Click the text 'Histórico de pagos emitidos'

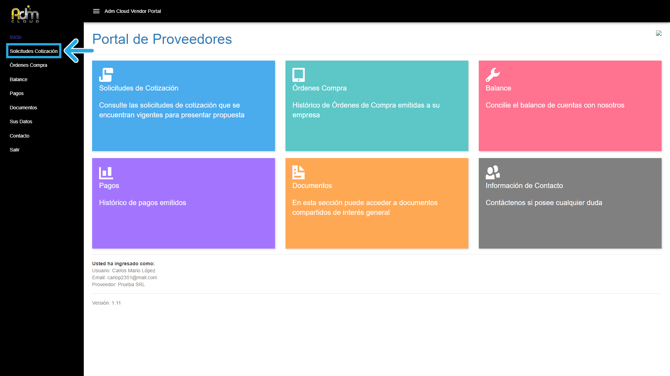click(x=142, y=203)
